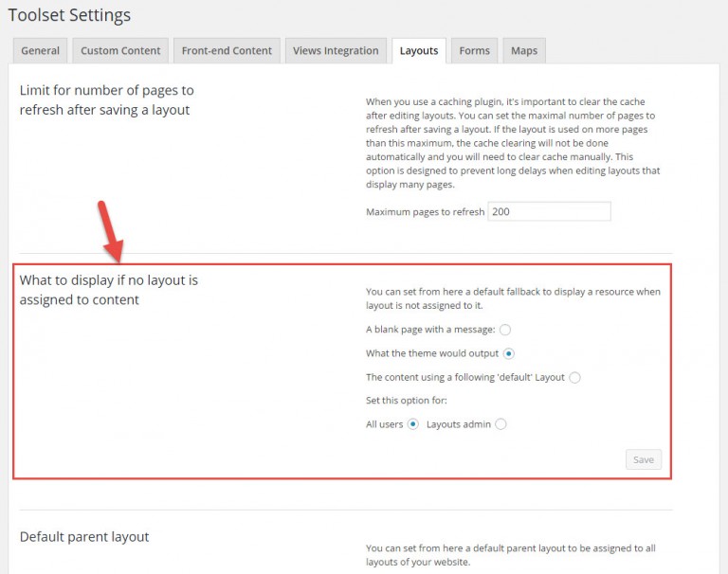Open the General tab
The width and height of the screenshot is (728, 574).
coord(40,51)
